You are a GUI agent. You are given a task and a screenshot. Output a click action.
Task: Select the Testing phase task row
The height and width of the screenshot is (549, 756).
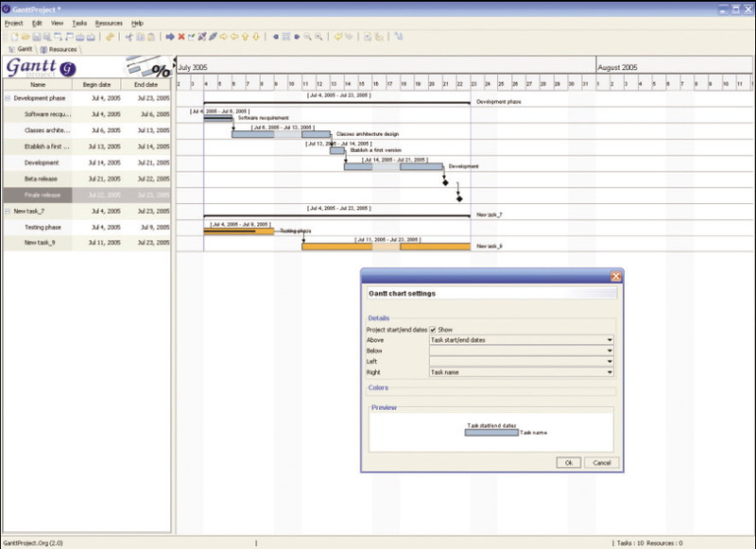coord(87,227)
